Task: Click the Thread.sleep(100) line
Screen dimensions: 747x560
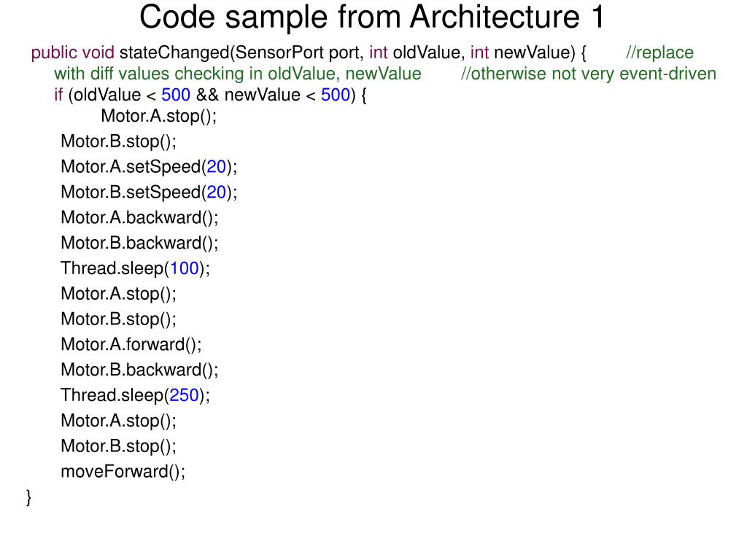Action: pyautogui.click(x=135, y=268)
